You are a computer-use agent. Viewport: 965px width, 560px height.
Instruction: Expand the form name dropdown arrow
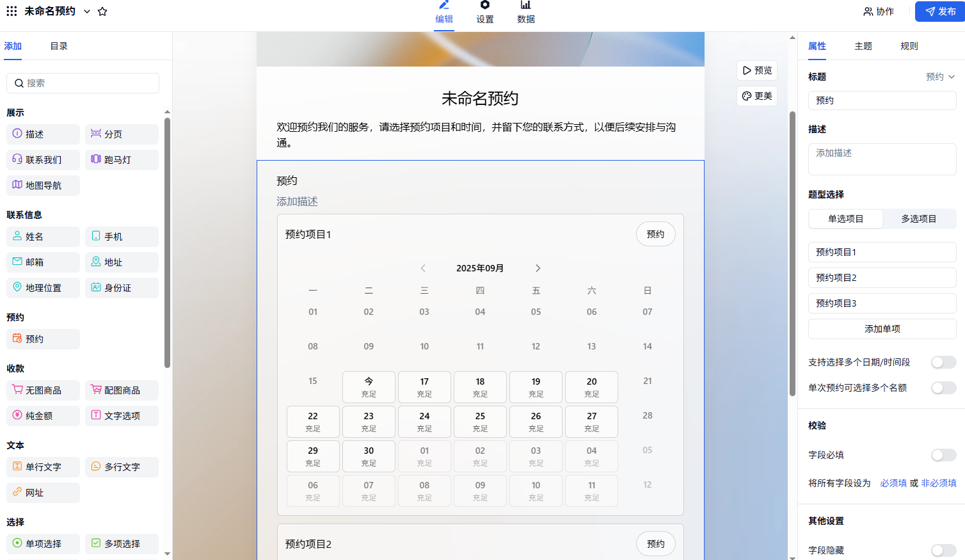87,12
